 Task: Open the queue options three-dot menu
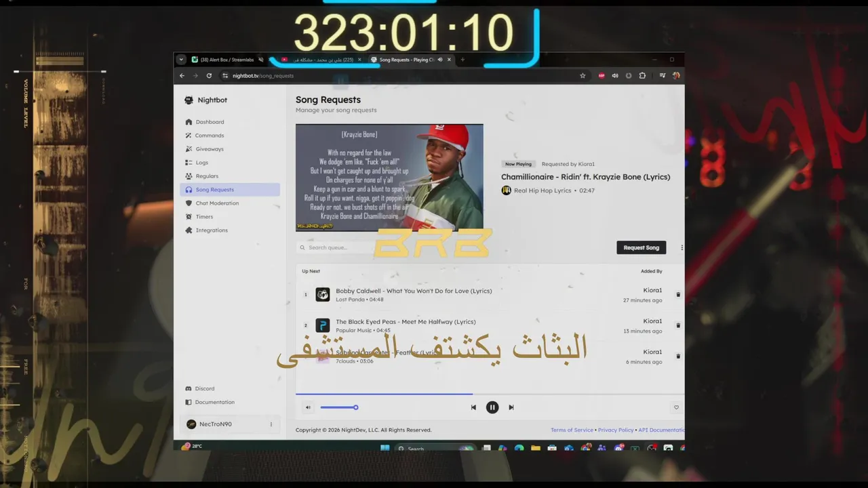coord(682,247)
